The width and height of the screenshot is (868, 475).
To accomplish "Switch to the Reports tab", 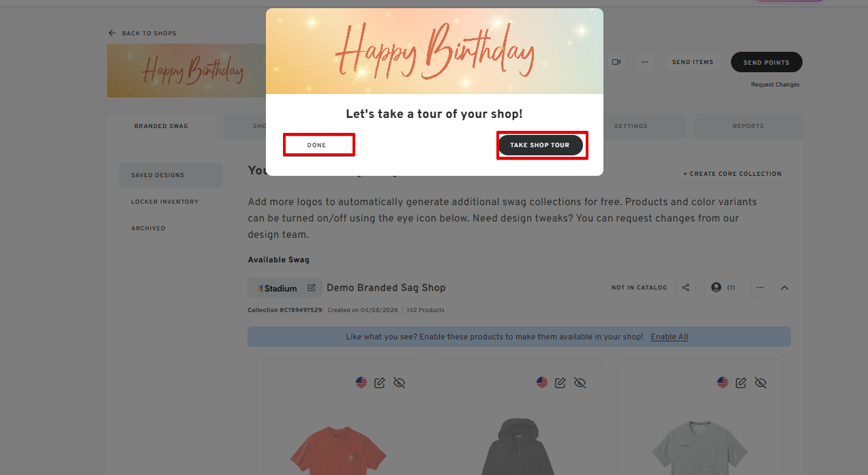I will click(748, 126).
